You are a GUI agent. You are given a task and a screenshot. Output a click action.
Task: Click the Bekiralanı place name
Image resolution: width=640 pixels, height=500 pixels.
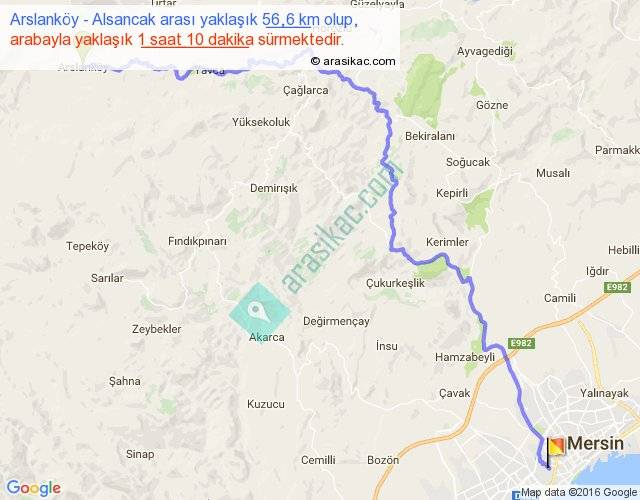point(430,136)
